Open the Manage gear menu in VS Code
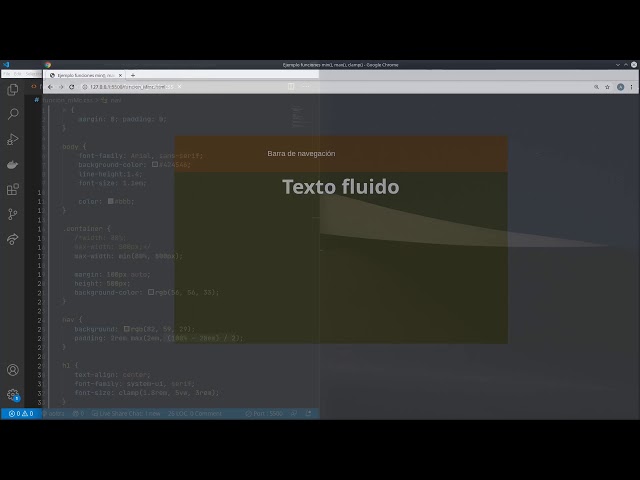 coord(13,395)
